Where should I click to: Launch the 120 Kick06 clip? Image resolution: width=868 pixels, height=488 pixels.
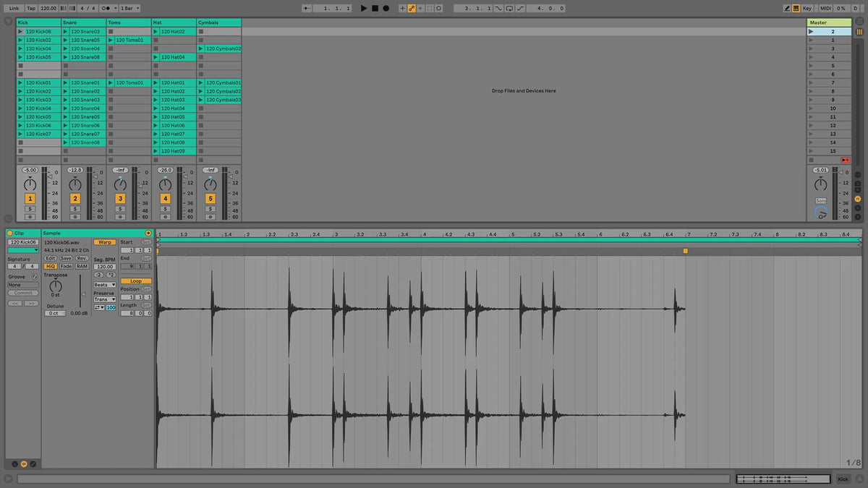coord(21,32)
